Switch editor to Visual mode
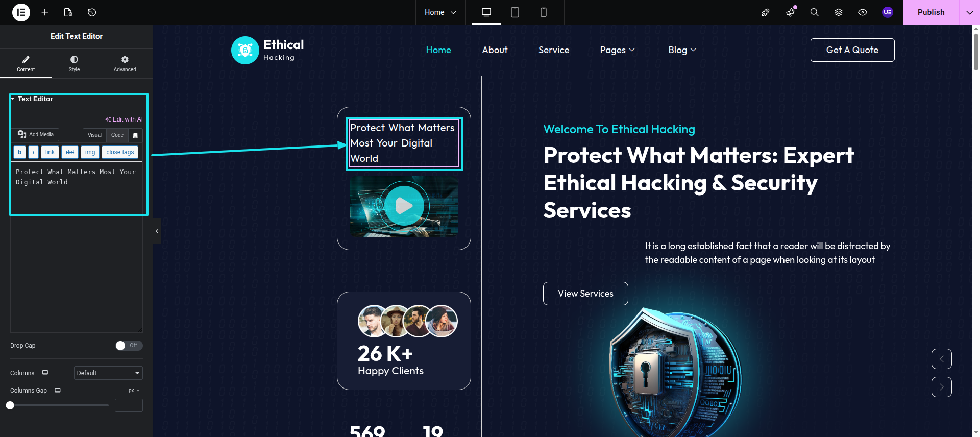Screen dimensions: 980x437 coord(94,135)
